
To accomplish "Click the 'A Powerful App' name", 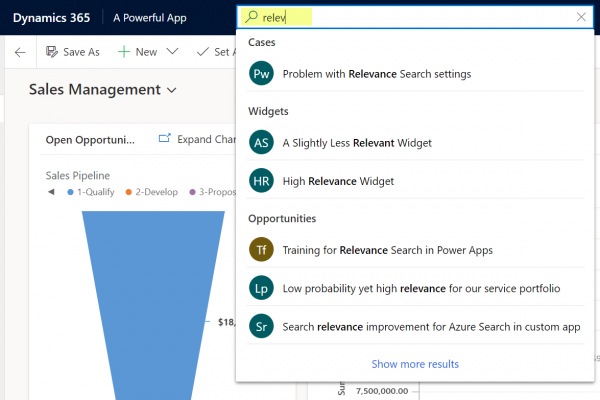I will (150, 18).
